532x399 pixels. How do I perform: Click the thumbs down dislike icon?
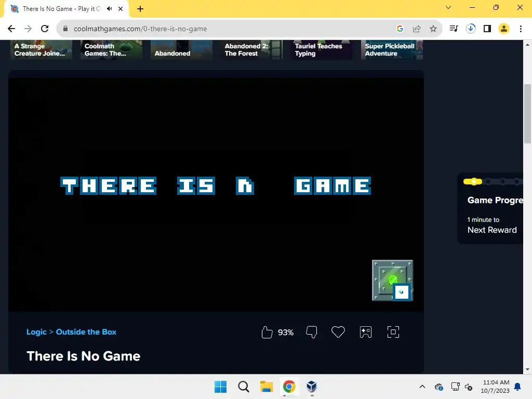312,332
